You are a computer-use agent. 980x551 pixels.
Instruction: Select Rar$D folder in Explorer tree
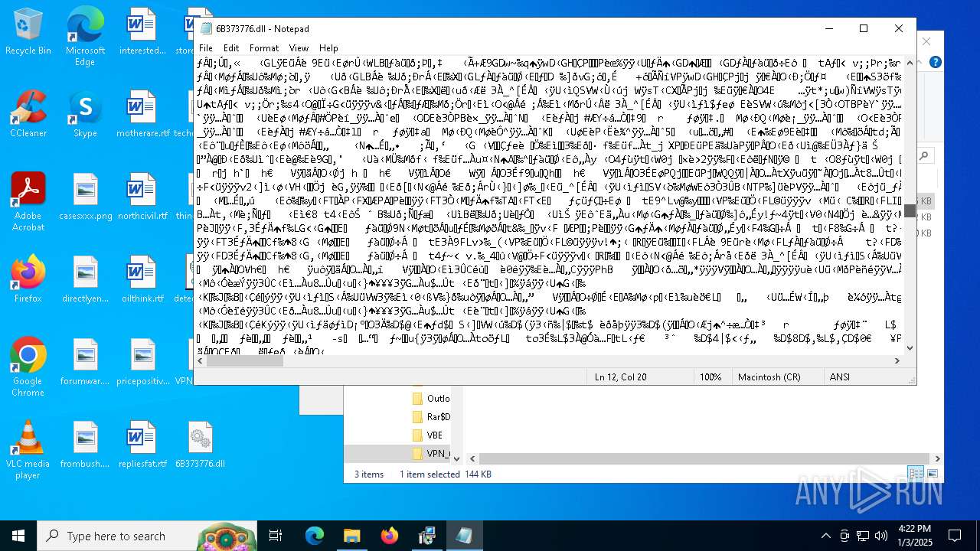coord(431,417)
